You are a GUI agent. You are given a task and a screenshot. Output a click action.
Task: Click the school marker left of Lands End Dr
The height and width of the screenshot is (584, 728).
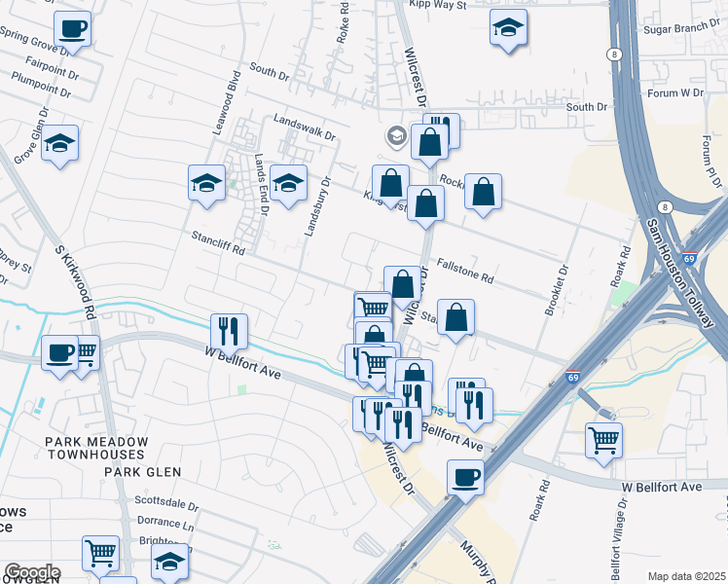(x=206, y=182)
